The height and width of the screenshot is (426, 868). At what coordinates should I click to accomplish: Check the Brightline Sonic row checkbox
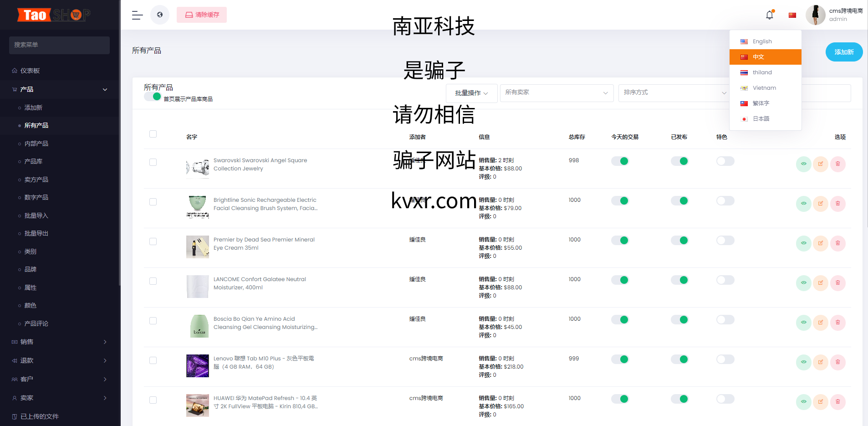coord(153,202)
